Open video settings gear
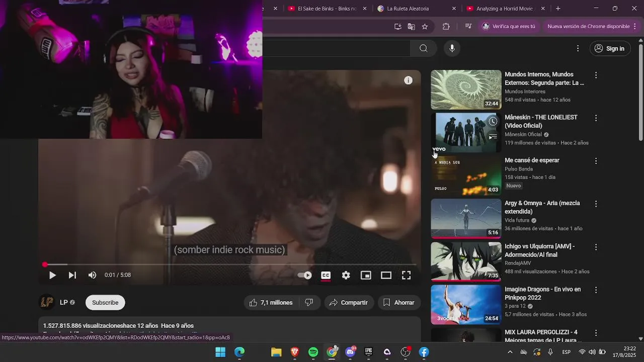Viewport: 644px width, 362px height. [346, 275]
